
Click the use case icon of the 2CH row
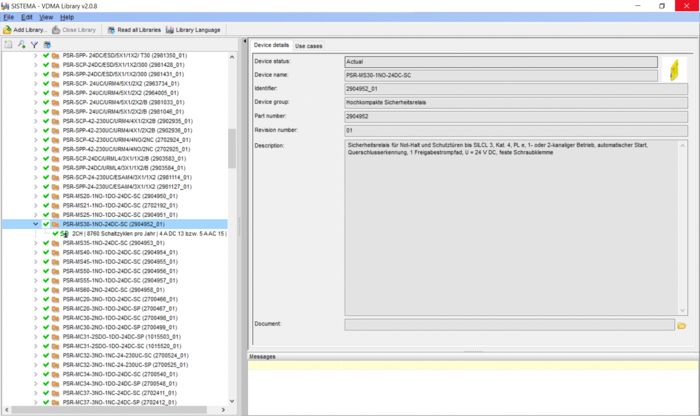(x=65, y=234)
